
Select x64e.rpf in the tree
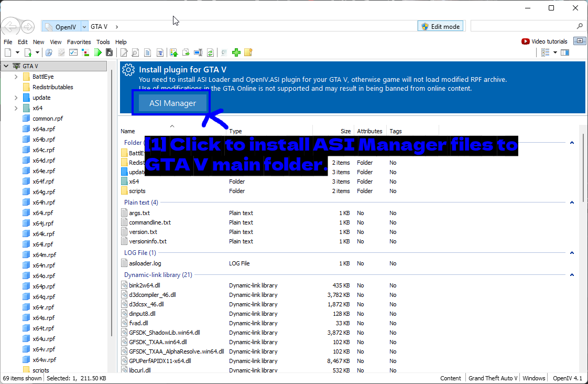(43, 171)
